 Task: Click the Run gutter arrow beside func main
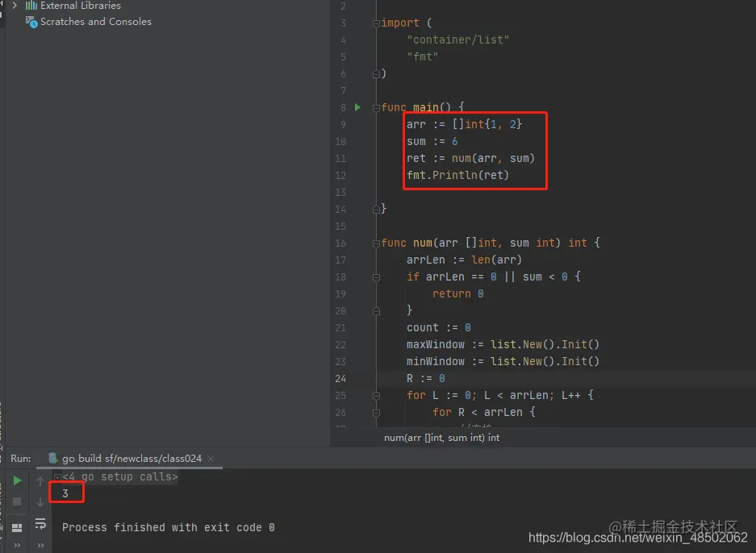[x=357, y=107]
